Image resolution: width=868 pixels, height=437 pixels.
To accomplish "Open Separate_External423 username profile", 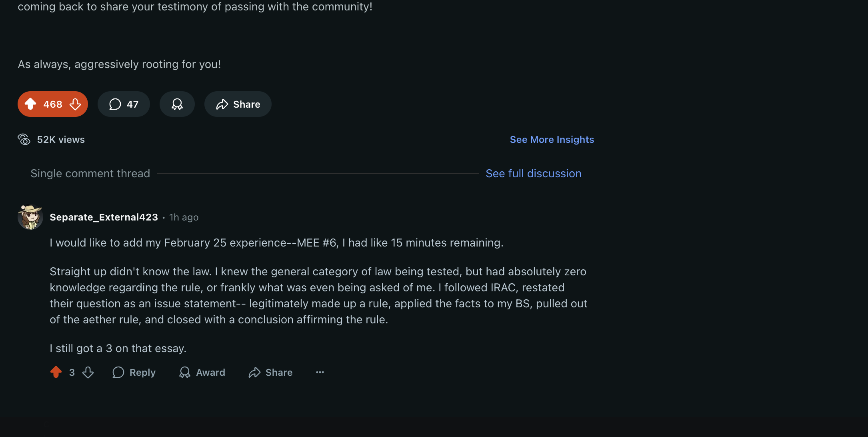I will point(104,217).
